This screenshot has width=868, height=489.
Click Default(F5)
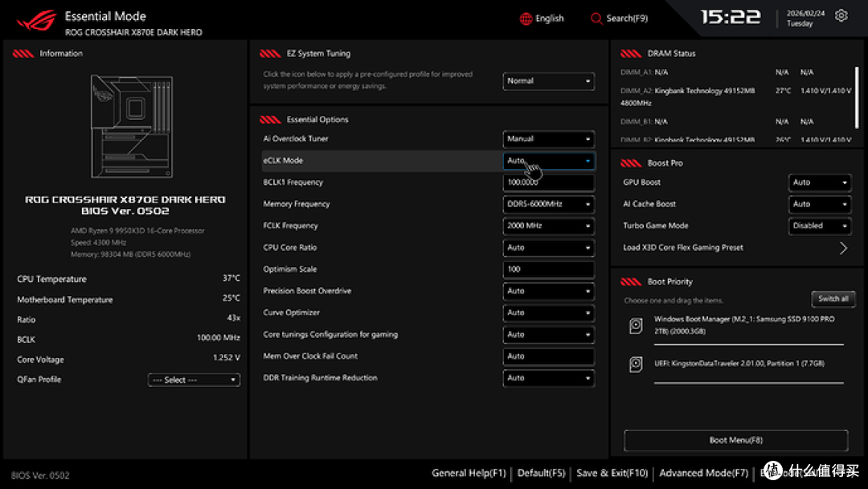tap(542, 473)
